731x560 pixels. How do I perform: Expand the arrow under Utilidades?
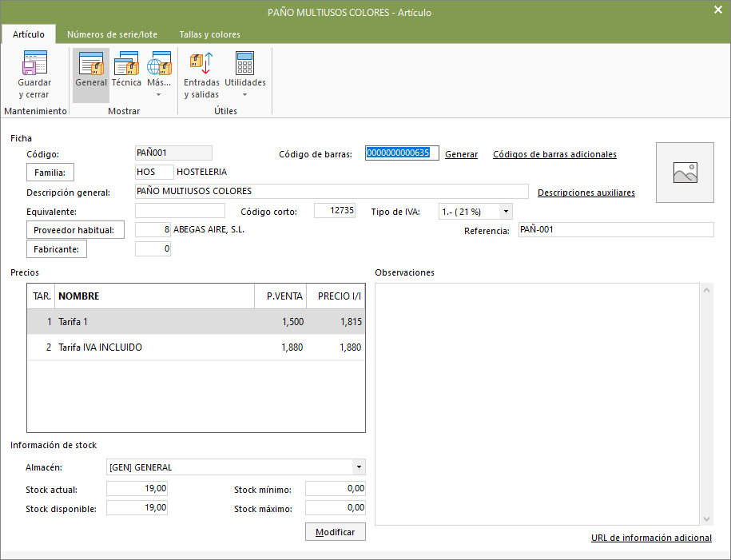coord(244,95)
